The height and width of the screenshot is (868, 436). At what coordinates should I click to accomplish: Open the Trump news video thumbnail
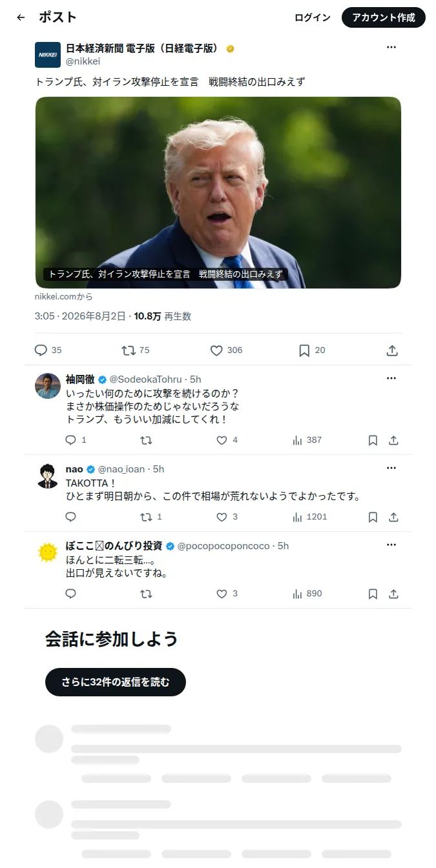[x=218, y=192]
